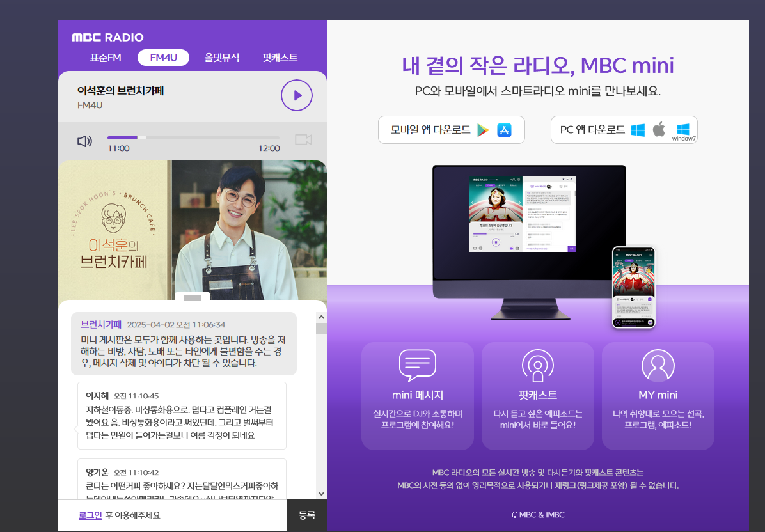
Task: Click the 팟캐스트 podcast icon card
Action: (x=538, y=396)
